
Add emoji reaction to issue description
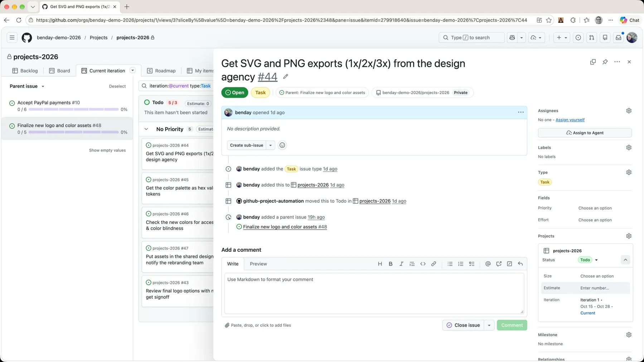click(x=282, y=145)
